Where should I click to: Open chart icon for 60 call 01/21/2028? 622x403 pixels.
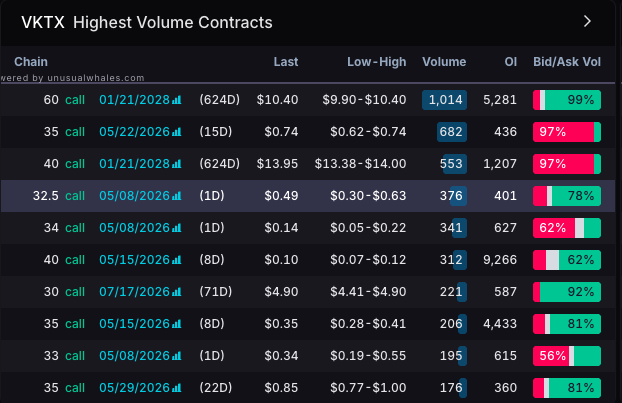pyautogui.click(x=177, y=100)
